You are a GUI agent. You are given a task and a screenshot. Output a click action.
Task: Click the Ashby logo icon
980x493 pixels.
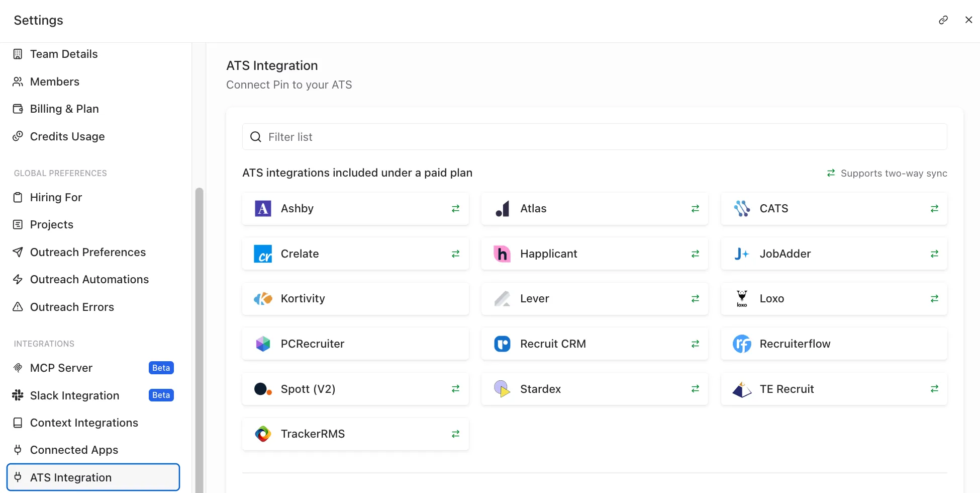pos(263,208)
